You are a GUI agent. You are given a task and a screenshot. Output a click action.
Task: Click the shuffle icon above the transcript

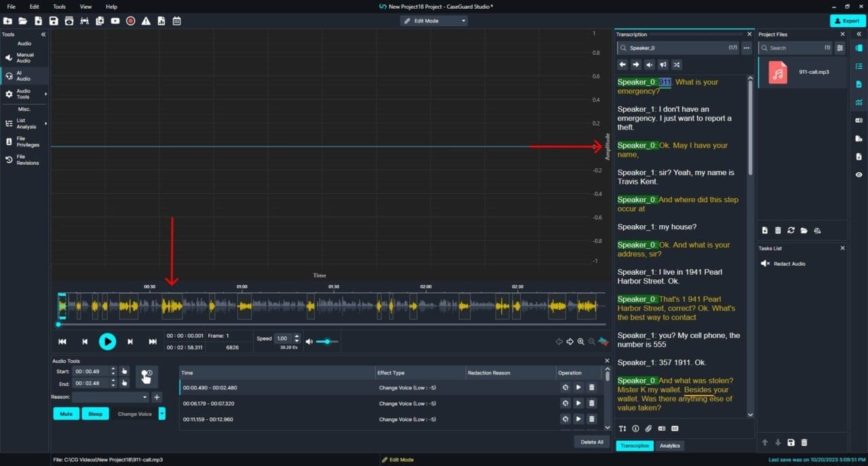tap(676, 64)
